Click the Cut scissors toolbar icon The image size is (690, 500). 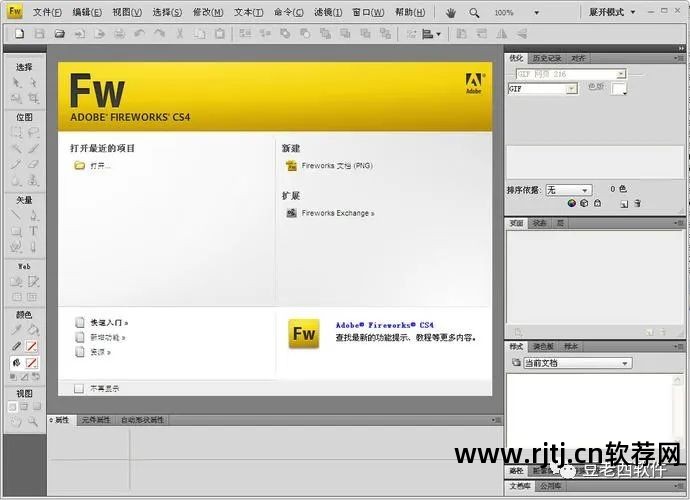tap(180, 33)
